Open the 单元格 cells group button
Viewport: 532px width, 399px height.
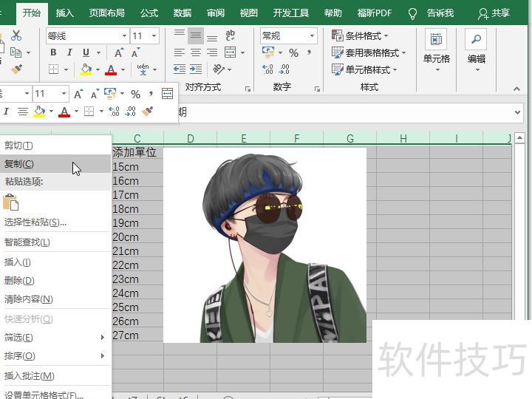[x=437, y=51]
